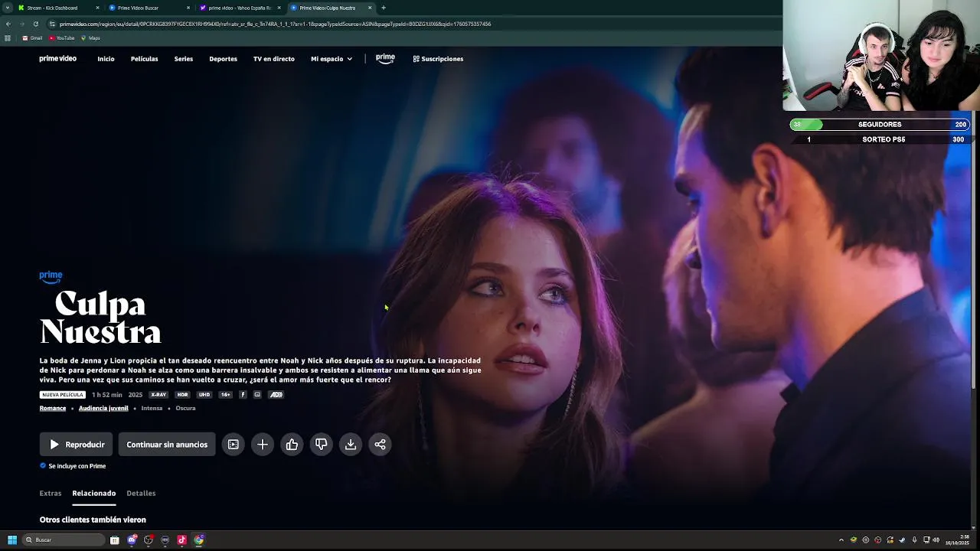Close the Stream - Kick Dashboard tab
The height and width of the screenshot is (551, 980).
coord(97,8)
